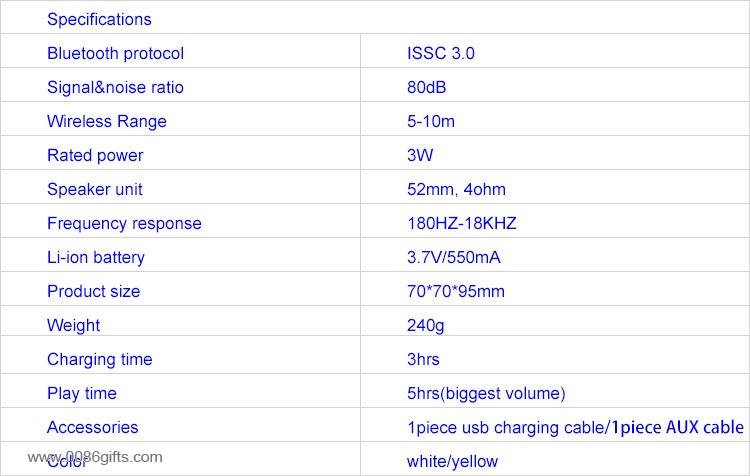
Task: Click the 5-10m range value
Action: point(430,121)
